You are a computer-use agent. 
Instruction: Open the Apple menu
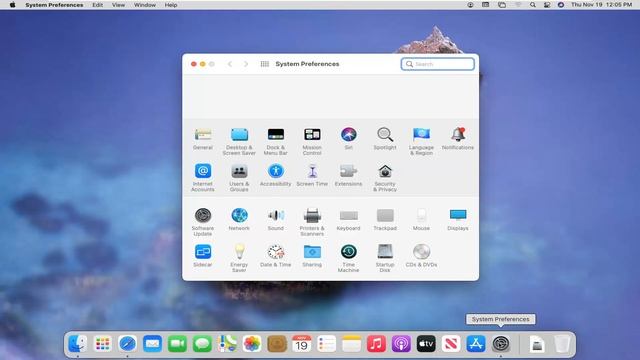tap(12, 5)
